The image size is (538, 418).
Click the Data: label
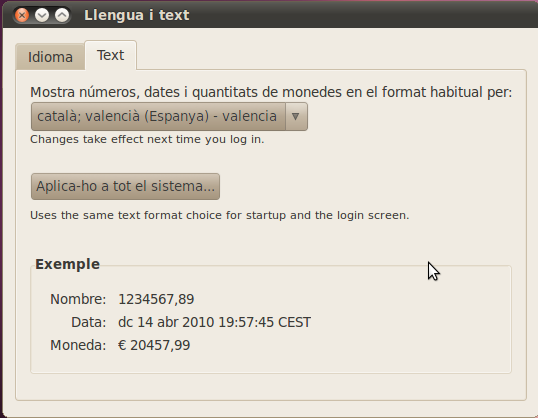[89, 322]
